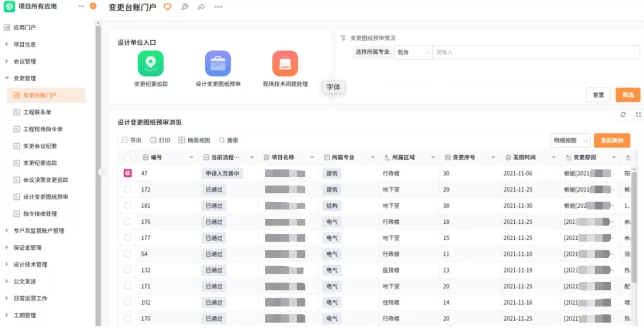Select 变更会议纪要 in the sidebar
This screenshot has width=644, height=328.
(40, 146)
